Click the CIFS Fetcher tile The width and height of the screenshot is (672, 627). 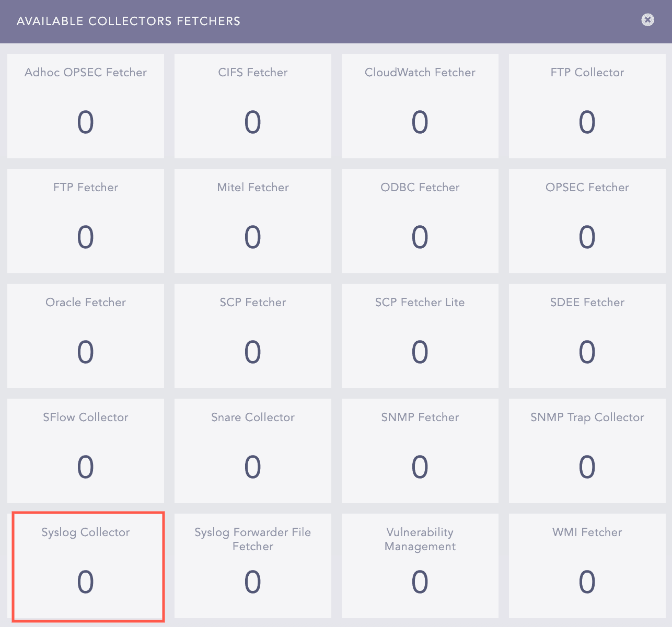coord(252,106)
